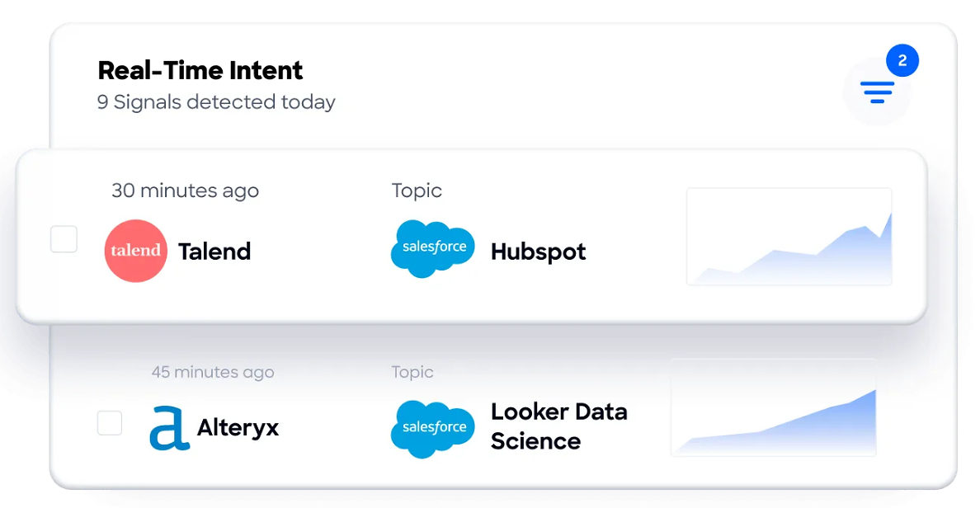Click the red Talend logo

coord(135,251)
